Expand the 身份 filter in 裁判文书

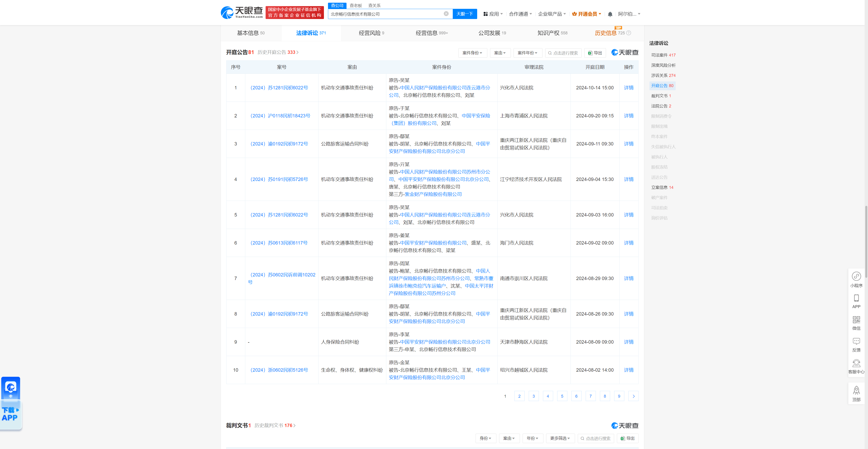pyautogui.click(x=486, y=438)
